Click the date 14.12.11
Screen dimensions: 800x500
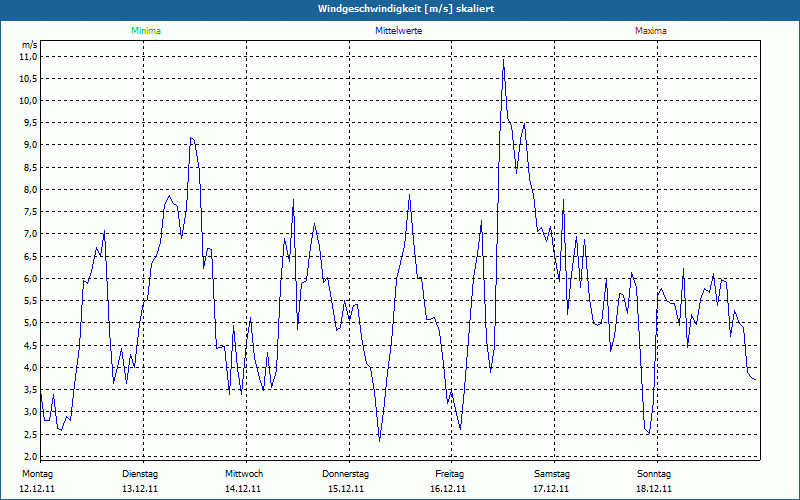point(243,489)
